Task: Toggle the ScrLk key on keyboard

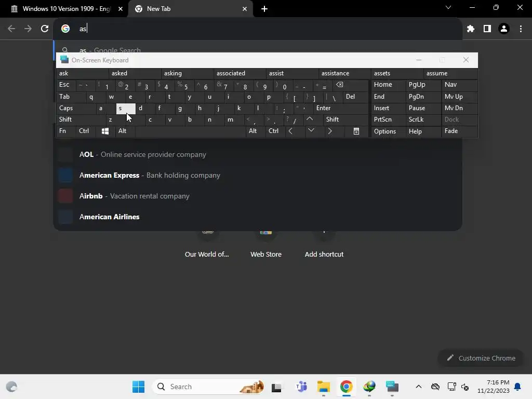Action: click(423, 119)
